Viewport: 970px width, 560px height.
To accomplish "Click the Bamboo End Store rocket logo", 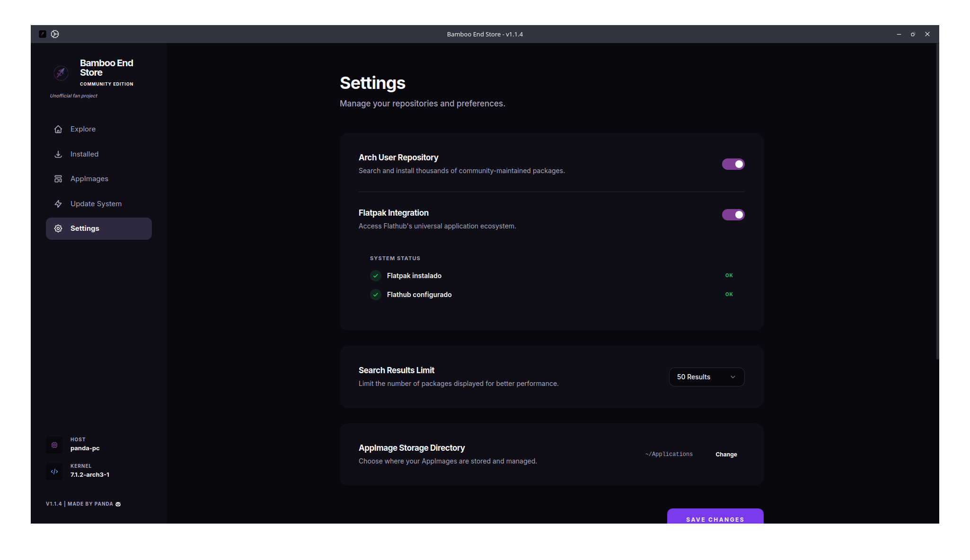I will point(61,72).
